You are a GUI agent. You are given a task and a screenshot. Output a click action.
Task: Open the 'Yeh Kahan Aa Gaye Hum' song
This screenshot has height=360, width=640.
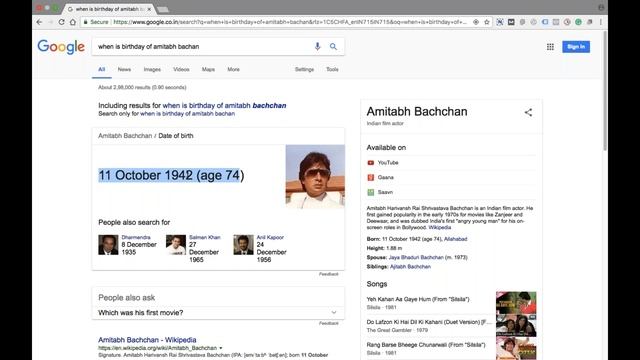(x=418, y=299)
